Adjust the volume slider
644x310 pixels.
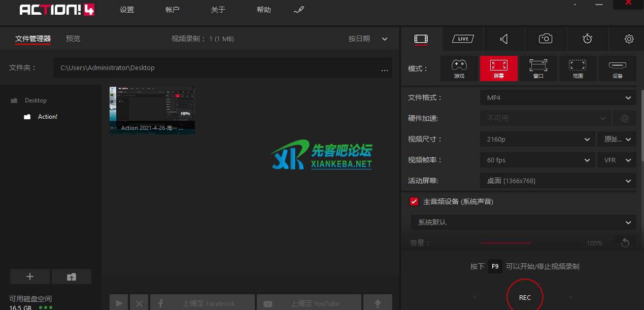coord(530,243)
